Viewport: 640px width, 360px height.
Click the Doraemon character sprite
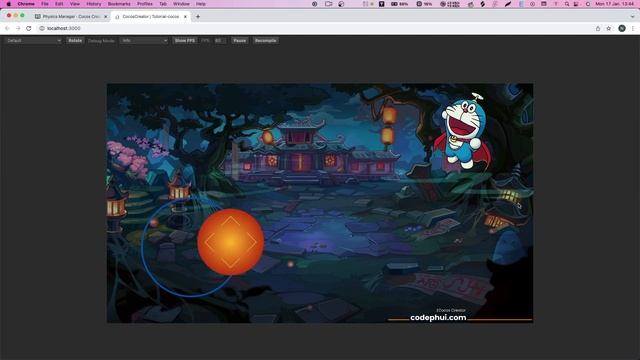(463, 131)
